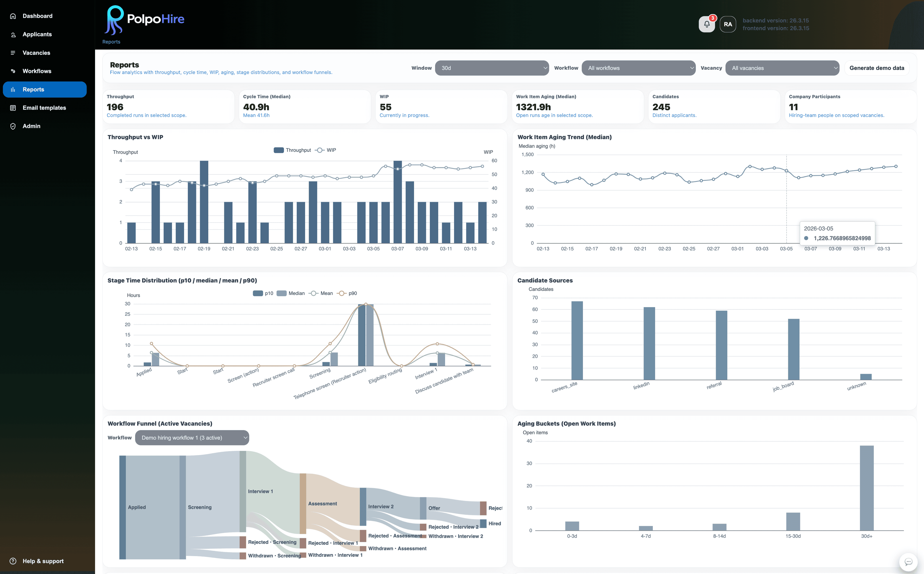This screenshot has height=574, width=924.
Task: Toggle the WIP legend in Throughput chart
Action: pos(326,150)
